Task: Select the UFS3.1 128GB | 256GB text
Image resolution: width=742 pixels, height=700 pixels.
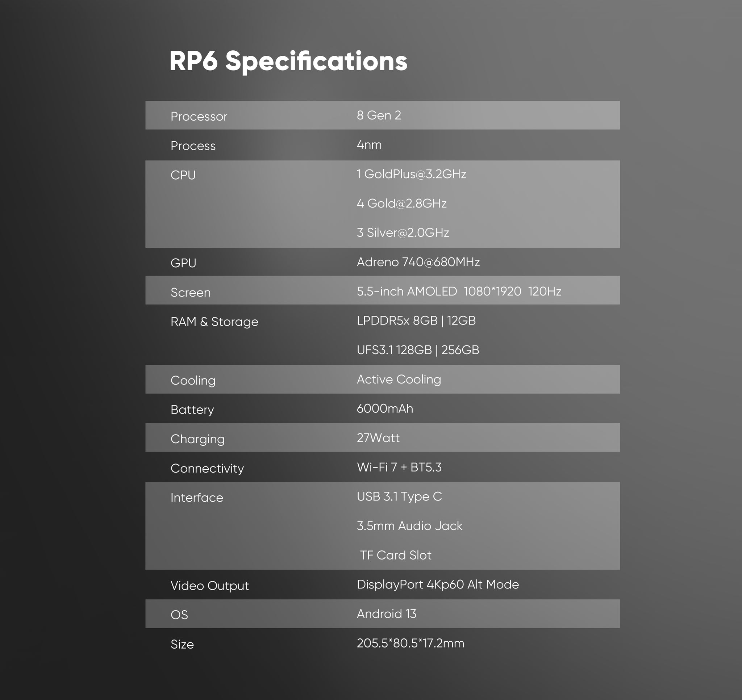Action: tap(417, 350)
